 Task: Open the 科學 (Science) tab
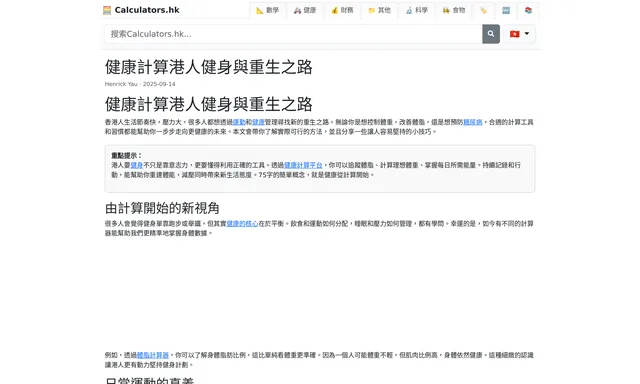(x=417, y=10)
